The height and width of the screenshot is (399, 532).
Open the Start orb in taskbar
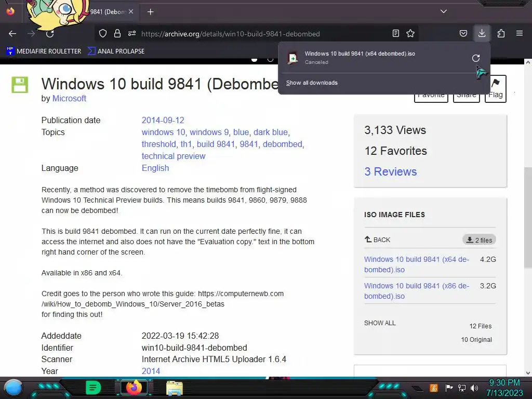click(x=14, y=388)
